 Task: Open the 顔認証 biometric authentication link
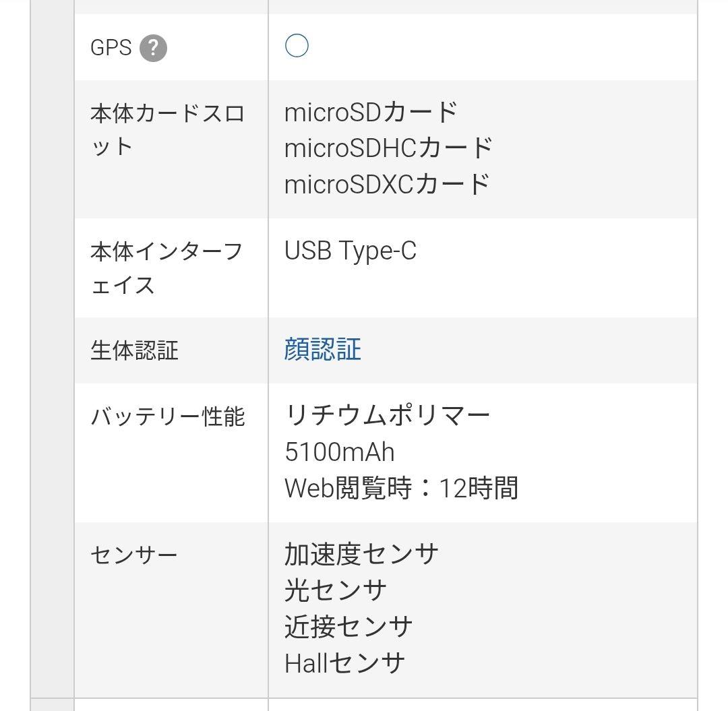[320, 350]
